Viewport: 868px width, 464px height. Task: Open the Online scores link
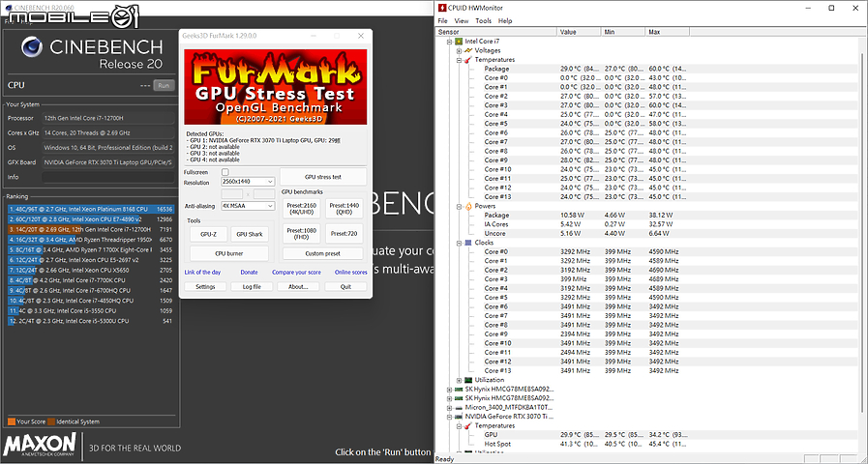(x=351, y=272)
